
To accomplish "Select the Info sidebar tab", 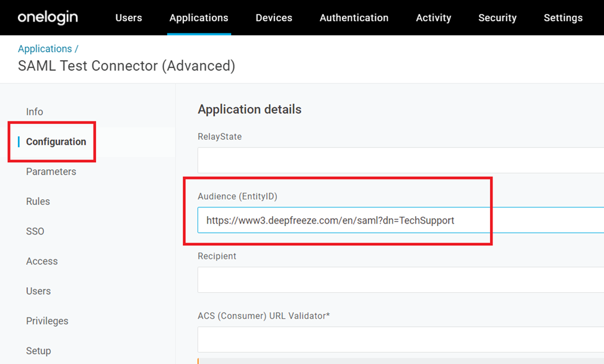I will [35, 112].
